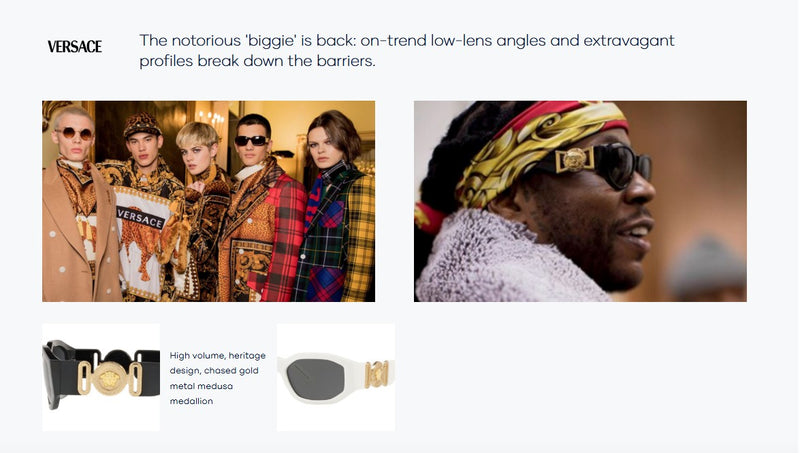
Task: Select the white sunglasses product thumbnail
Action: [x=336, y=378]
